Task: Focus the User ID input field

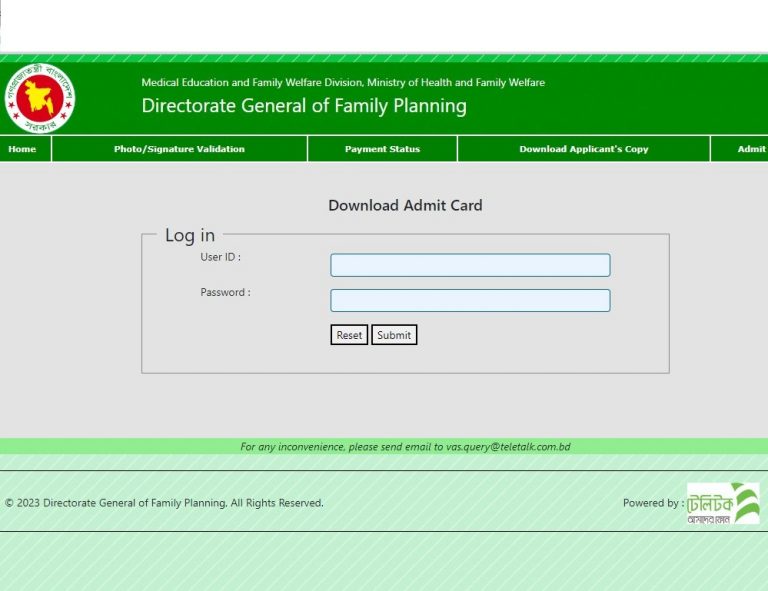Action: [470, 265]
